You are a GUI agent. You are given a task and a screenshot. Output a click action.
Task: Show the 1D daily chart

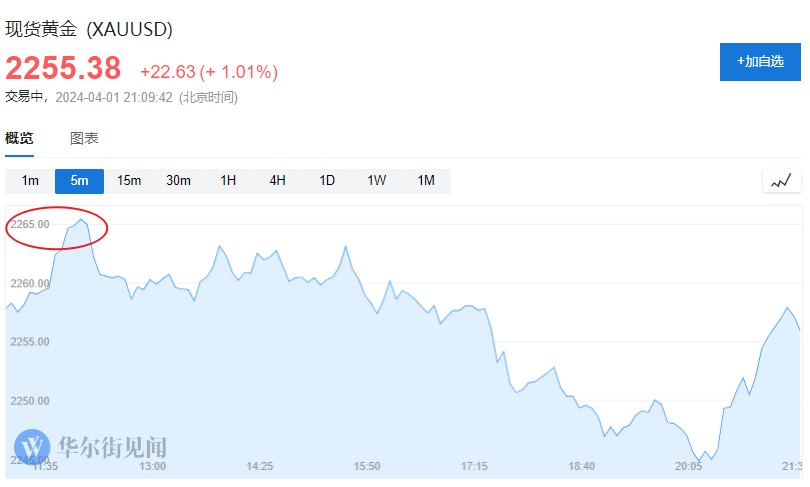click(327, 181)
